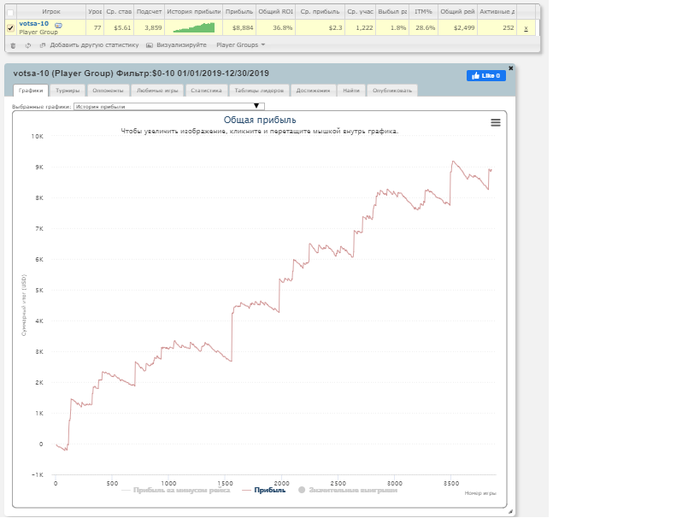Click the panel resize handle at the bottom corner
The height and width of the screenshot is (518, 700).
(x=510, y=512)
